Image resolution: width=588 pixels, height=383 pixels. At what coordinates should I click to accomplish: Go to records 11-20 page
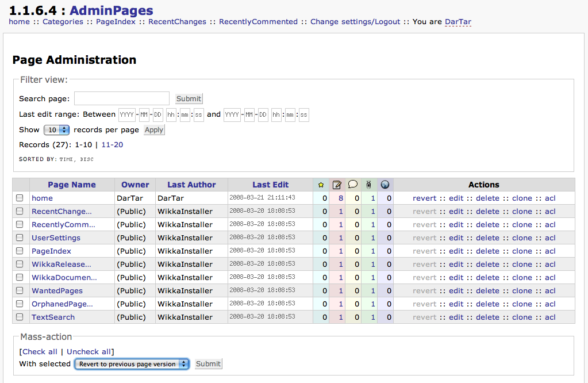point(112,145)
